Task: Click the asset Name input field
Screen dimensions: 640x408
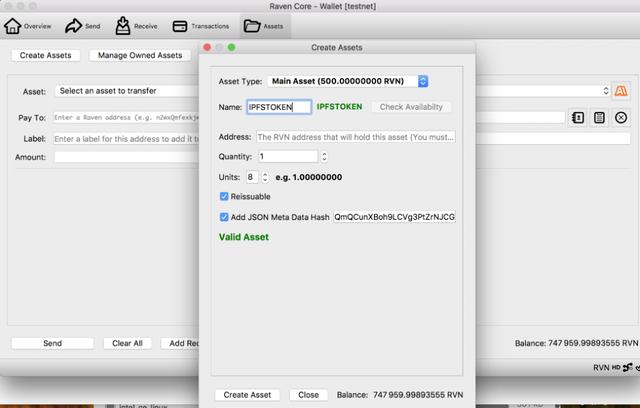Action: tap(279, 107)
